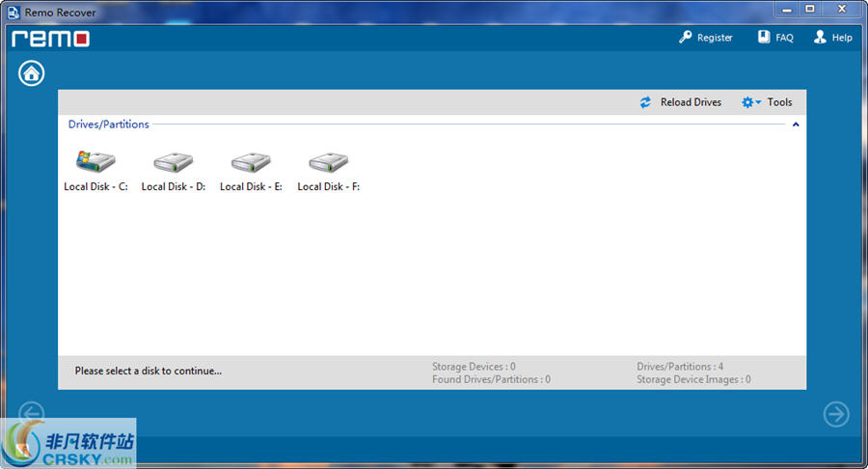Click the Reload Drives refresh icon
Image resolution: width=868 pixels, height=469 pixels.
click(x=645, y=102)
